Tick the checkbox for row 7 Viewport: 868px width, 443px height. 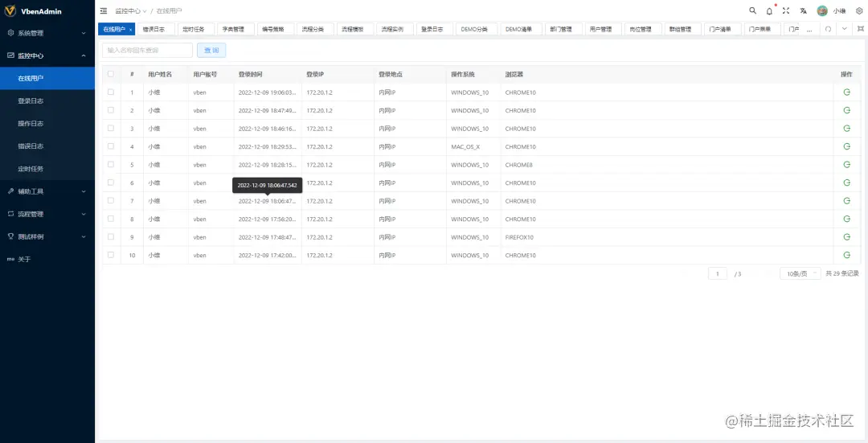click(111, 200)
